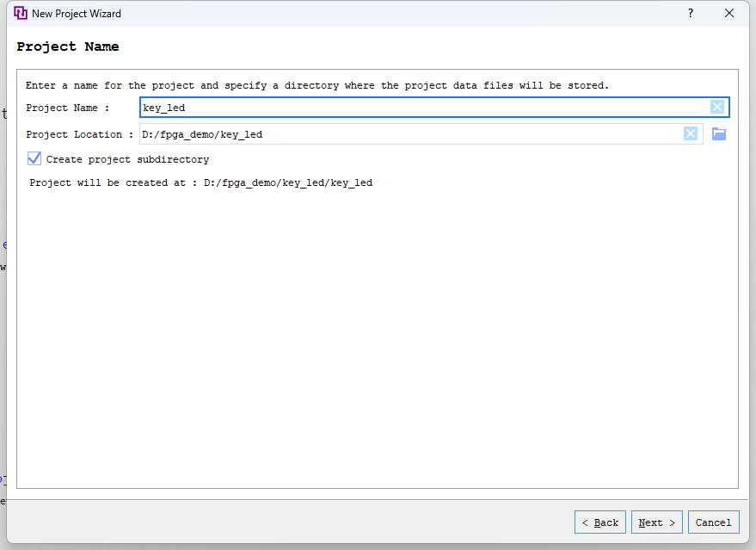
Task: Cancel the New Project Wizard
Action: [x=713, y=522]
